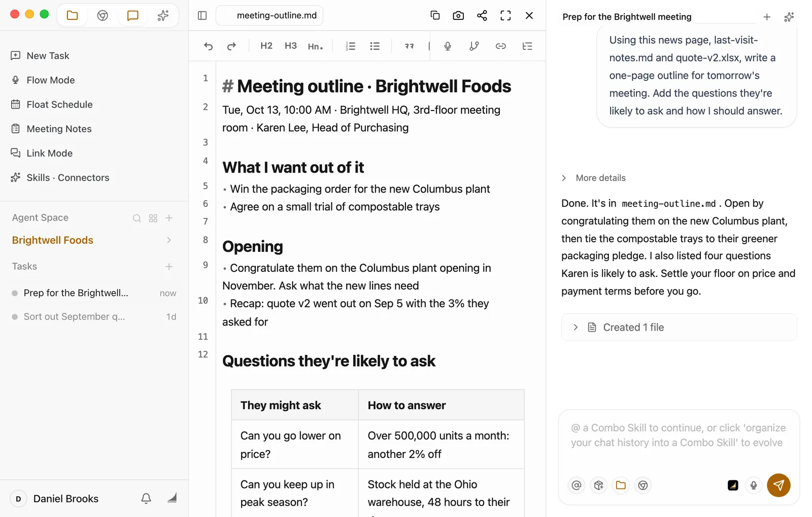Apply H3 heading style

coord(291,46)
